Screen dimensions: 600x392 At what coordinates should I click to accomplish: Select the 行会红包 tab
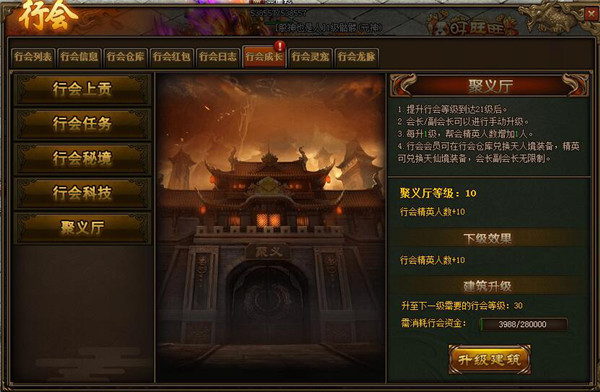(x=172, y=57)
